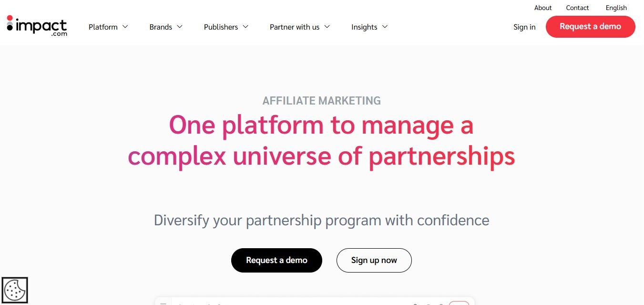
Task: Go to the About page link
Action: tap(543, 8)
